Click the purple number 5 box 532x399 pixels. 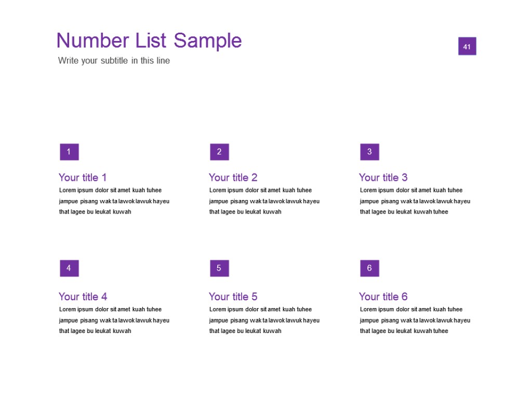[219, 268]
